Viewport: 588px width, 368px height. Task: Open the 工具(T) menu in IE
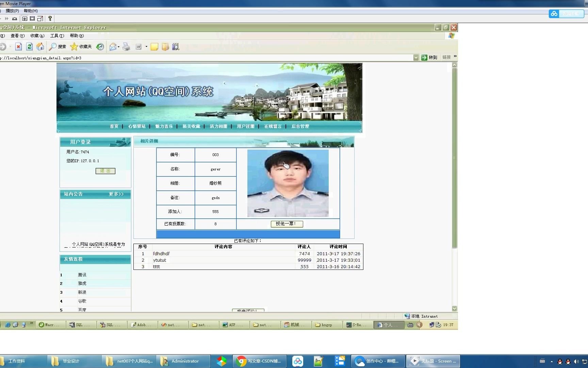tap(57, 35)
